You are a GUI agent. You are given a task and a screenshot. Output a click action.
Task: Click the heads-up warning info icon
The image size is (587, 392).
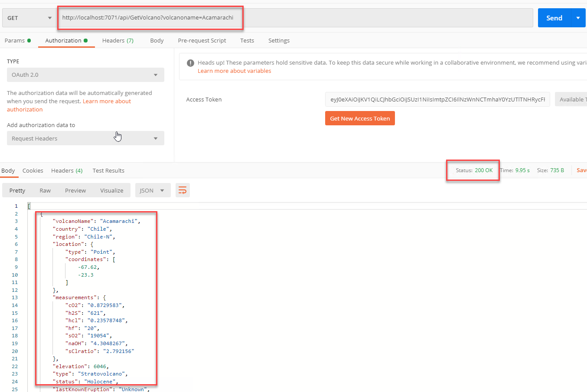point(190,63)
